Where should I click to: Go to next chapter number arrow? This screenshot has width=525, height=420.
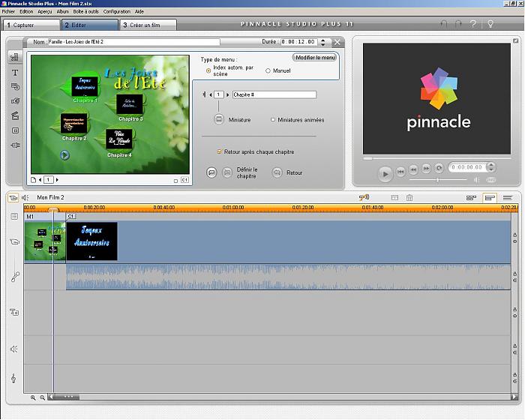(x=228, y=94)
